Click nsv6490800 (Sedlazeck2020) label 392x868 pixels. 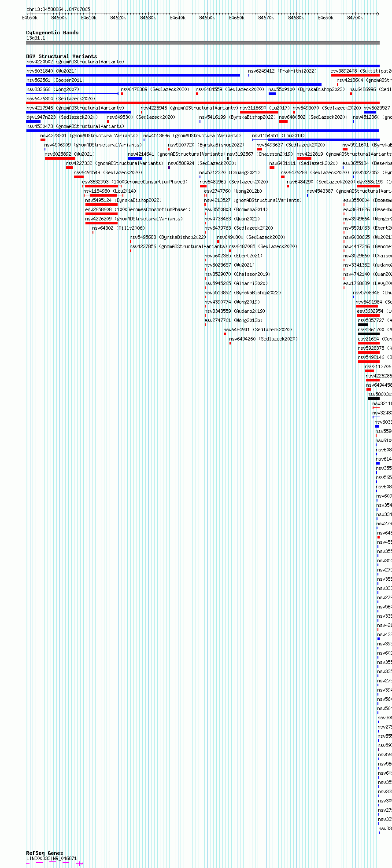pyautogui.click(x=251, y=237)
